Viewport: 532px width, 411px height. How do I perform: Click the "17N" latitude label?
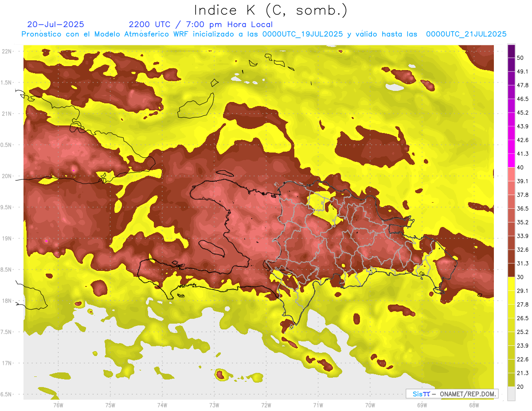coord(7,363)
